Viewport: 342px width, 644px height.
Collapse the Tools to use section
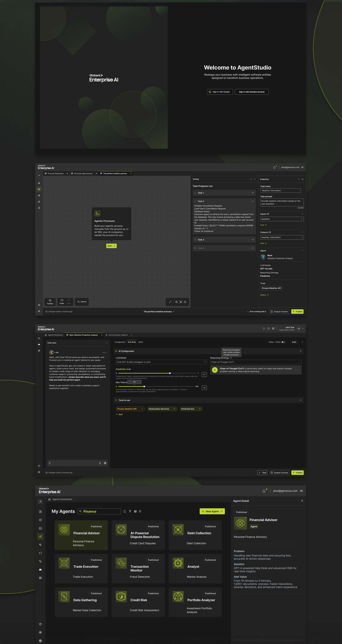click(300, 400)
